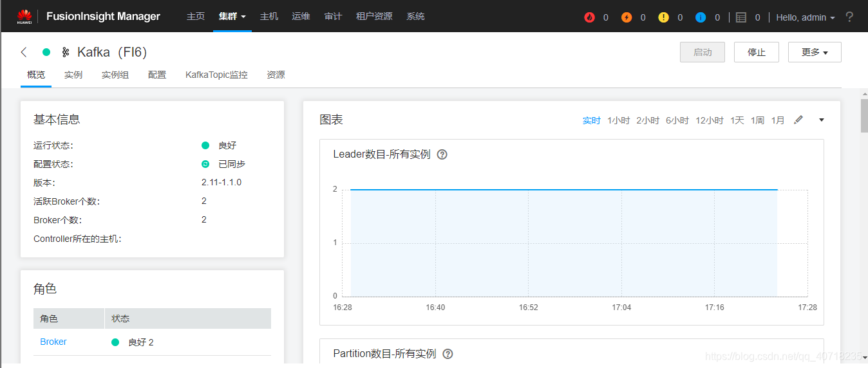
Task: Open the blue info alarm indicator
Action: coord(701,17)
